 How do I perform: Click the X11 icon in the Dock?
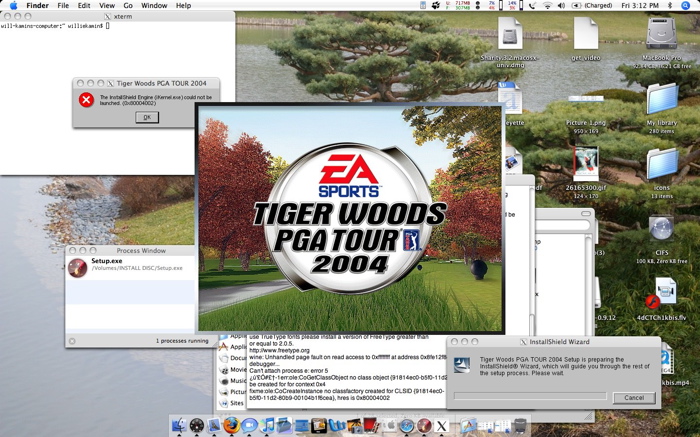coord(442,425)
